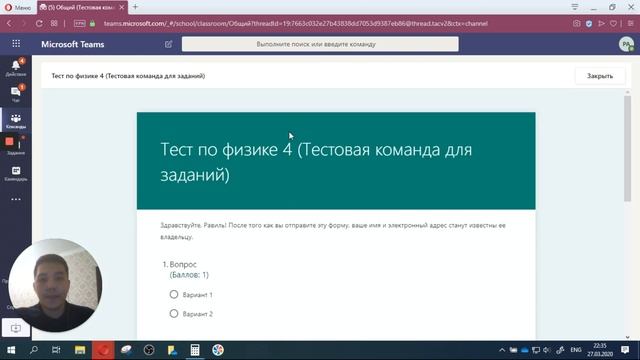Start a new chat with compose icon
The height and width of the screenshot is (360, 640).
[168, 44]
